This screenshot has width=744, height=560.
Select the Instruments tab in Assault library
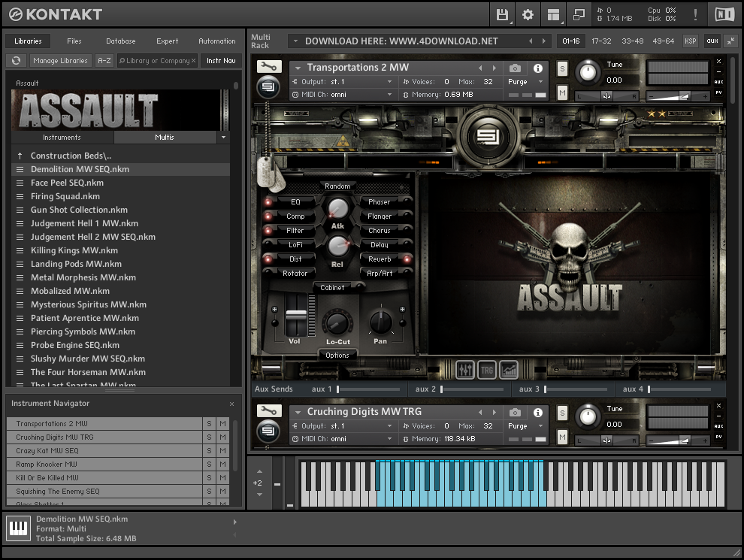pos(62,137)
